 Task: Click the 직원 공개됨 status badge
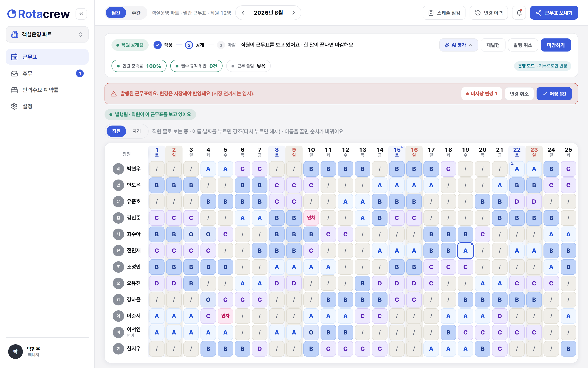point(130,45)
